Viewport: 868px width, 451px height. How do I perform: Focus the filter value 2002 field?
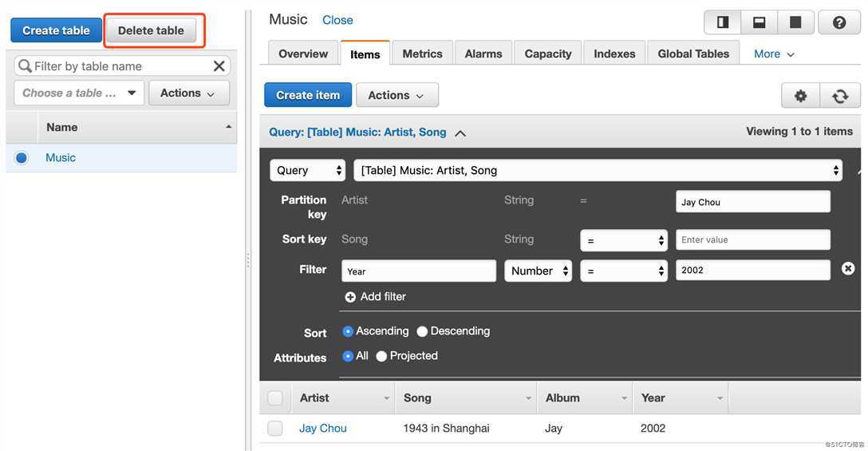tap(753, 270)
